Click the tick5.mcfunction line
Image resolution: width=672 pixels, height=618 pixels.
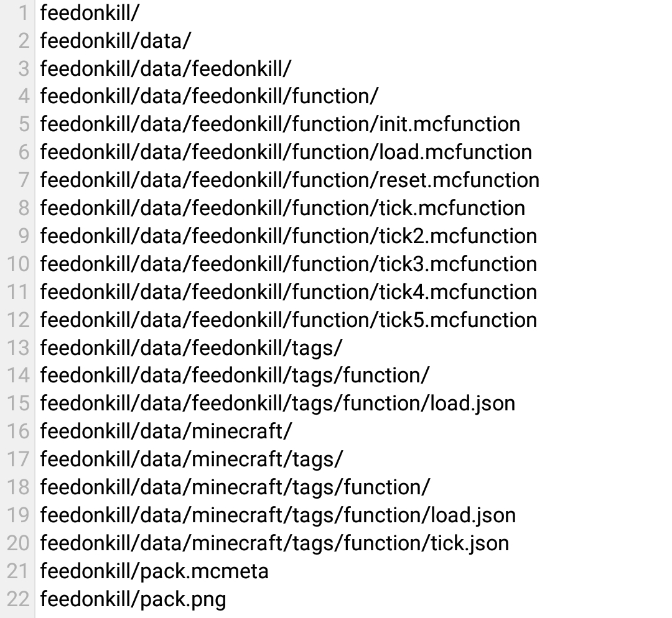click(289, 320)
